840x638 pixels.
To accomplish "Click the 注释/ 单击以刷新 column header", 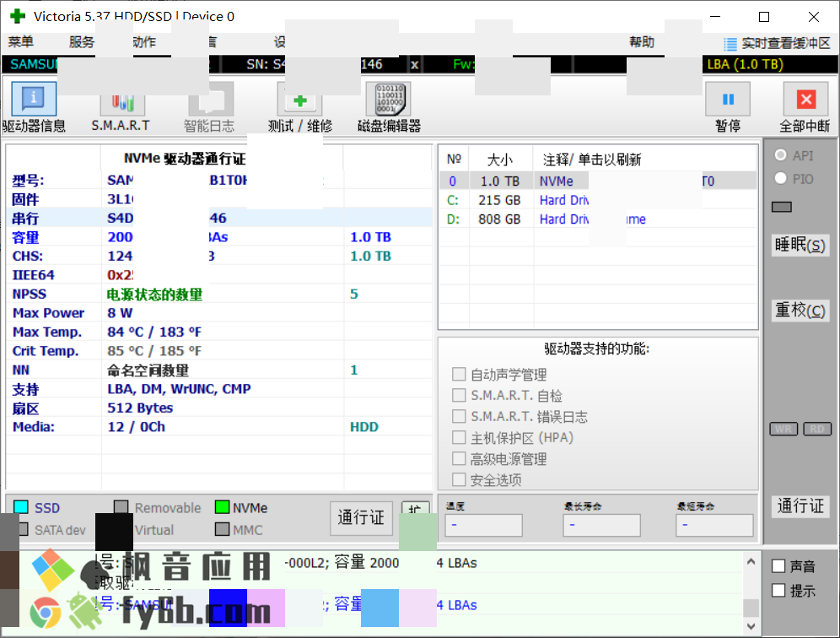I will [x=592, y=159].
